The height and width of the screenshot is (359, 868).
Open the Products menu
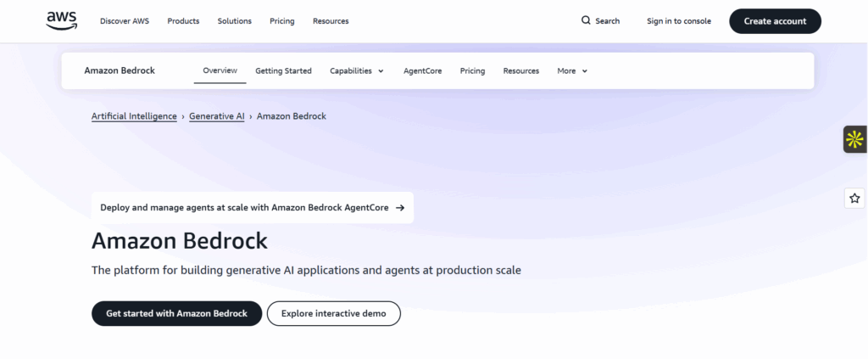point(183,21)
